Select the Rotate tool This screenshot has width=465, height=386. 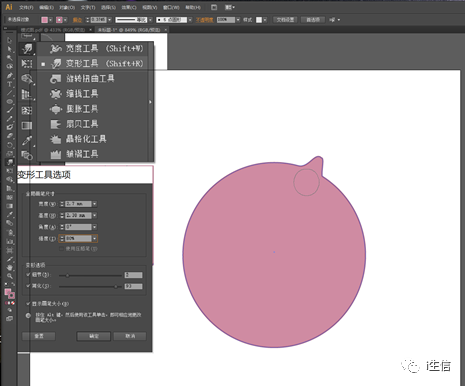point(10,145)
